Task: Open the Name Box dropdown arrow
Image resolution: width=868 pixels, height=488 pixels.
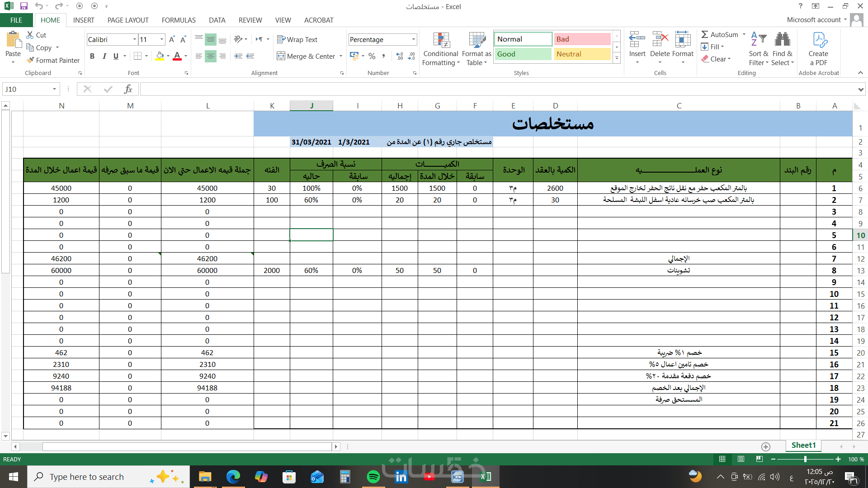Action: (x=54, y=89)
